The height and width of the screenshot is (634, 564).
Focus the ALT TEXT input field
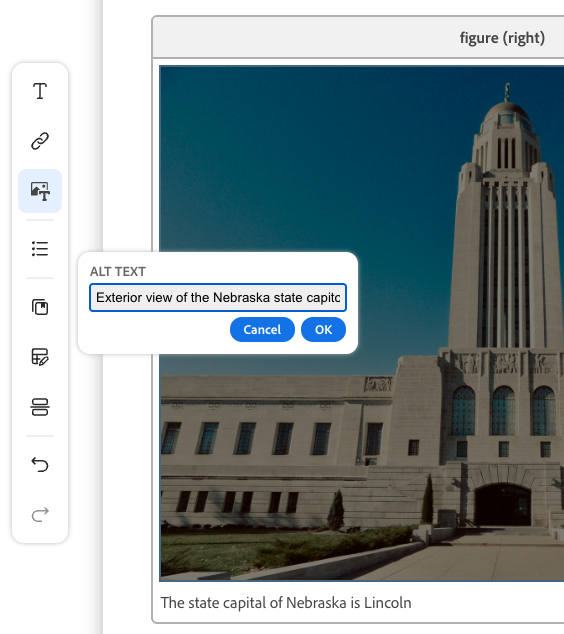point(218,298)
